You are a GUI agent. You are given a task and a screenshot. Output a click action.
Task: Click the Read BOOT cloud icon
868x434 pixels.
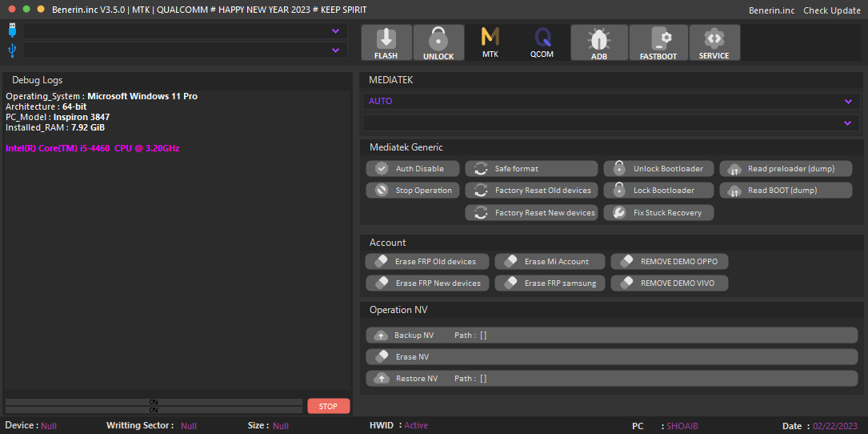(x=734, y=191)
